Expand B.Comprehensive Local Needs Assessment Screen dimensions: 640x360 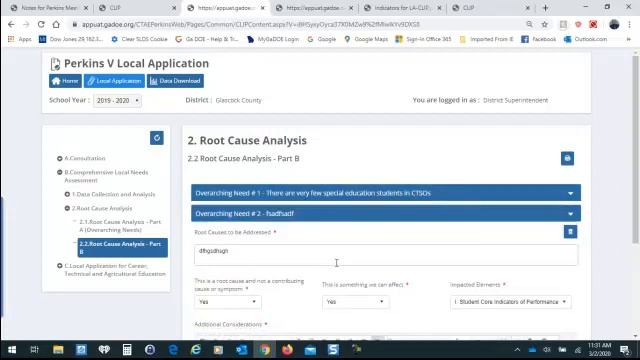point(60,172)
